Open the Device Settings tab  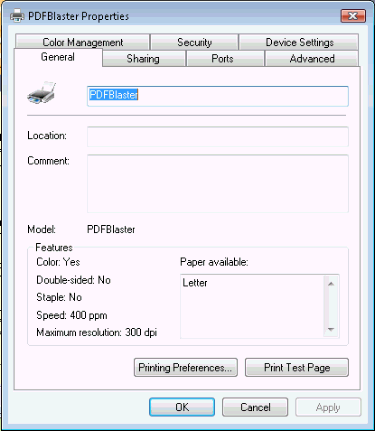pos(299,42)
